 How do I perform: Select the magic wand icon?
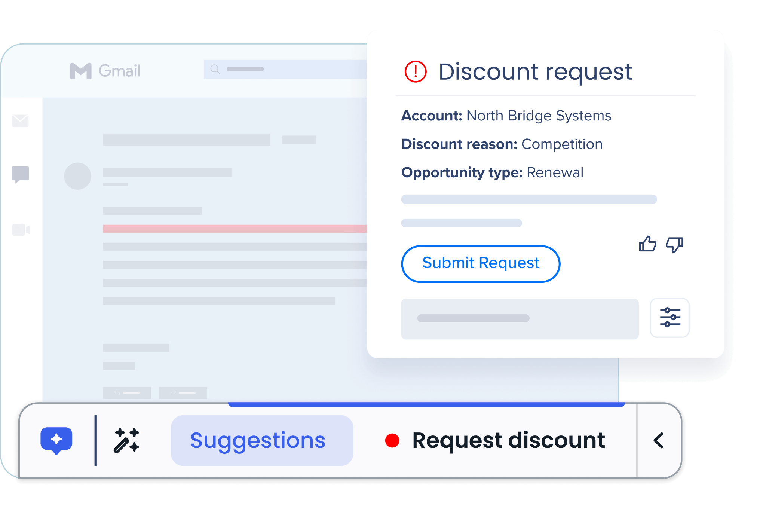[126, 440]
